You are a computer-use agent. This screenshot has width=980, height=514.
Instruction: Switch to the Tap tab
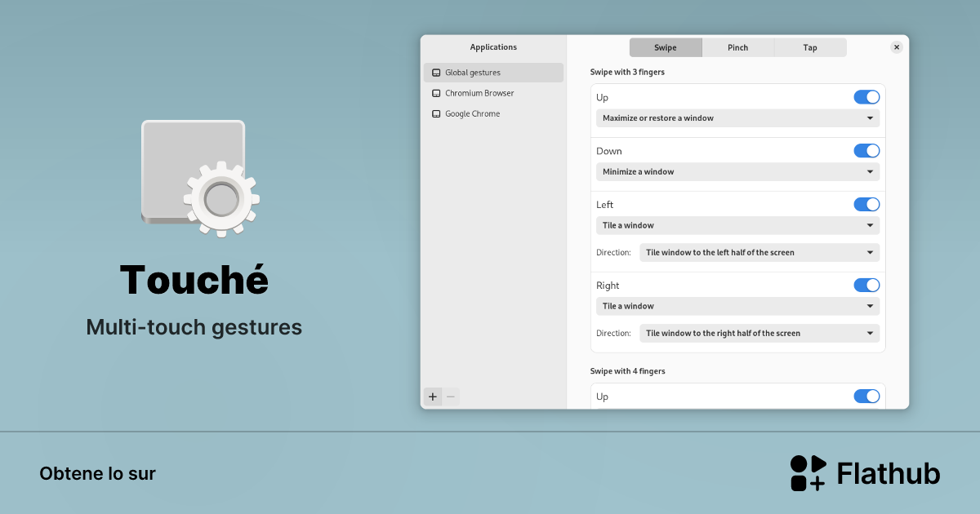pyautogui.click(x=809, y=47)
